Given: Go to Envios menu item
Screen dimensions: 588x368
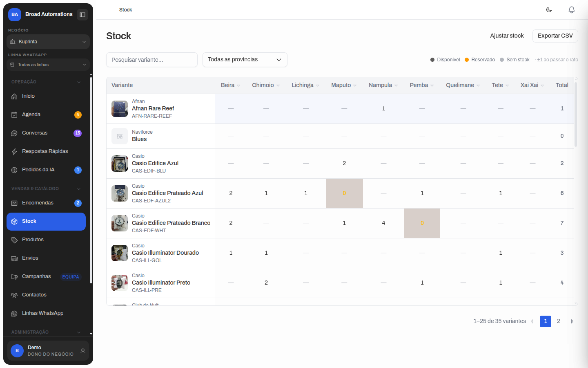Looking at the screenshot, I should (46, 258).
